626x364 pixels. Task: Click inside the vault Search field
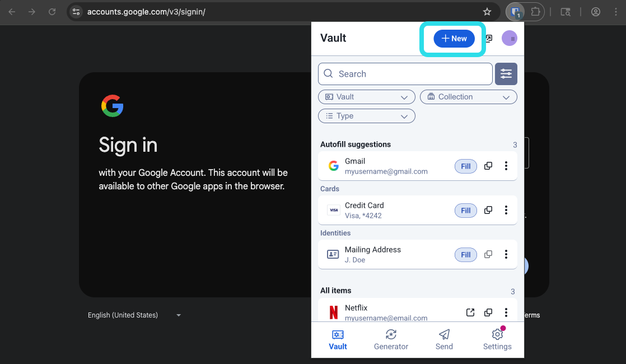pyautogui.click(x=405, y=73)
